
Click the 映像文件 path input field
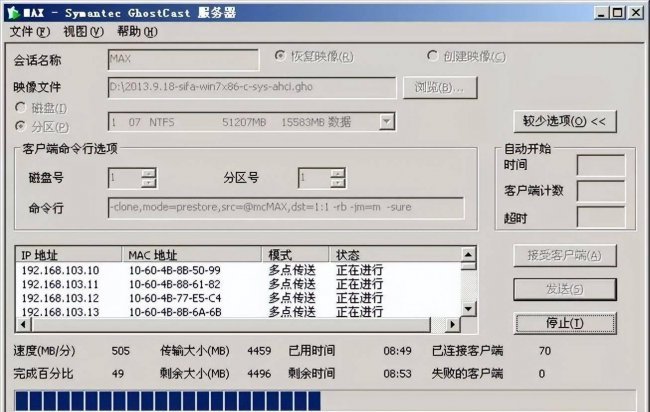[252, 87]
